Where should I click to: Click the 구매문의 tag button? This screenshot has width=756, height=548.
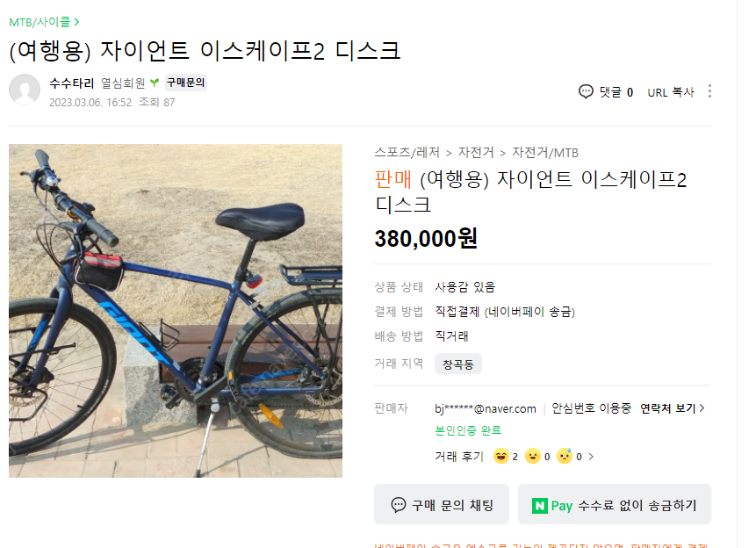[x=185, y=83]
